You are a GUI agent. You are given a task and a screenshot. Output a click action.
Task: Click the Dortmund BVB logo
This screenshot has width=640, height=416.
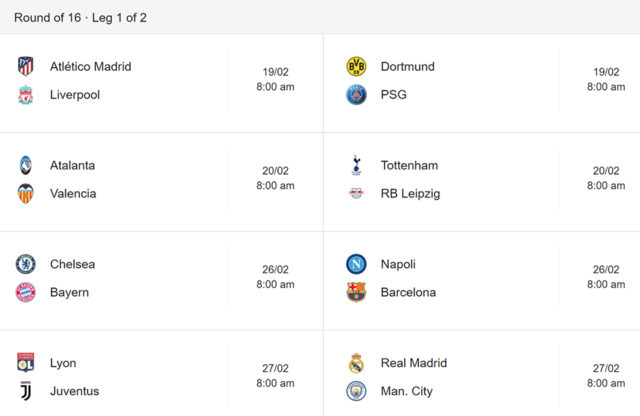pyautogui.click(x=356, y=67)
